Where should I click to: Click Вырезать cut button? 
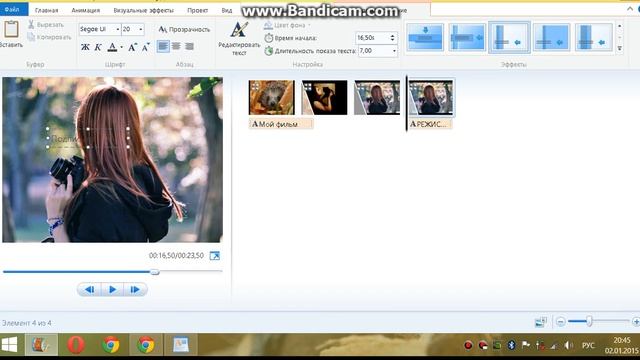click(46, 25)
